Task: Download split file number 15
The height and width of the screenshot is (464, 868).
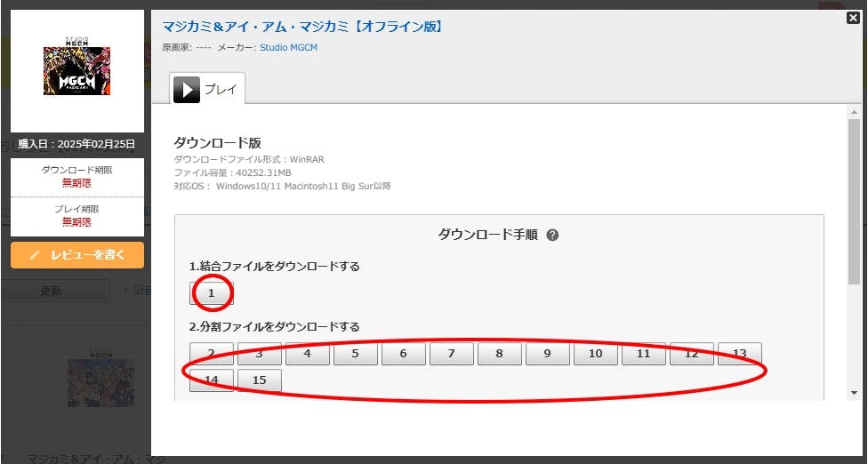Action: pos(260,380)
